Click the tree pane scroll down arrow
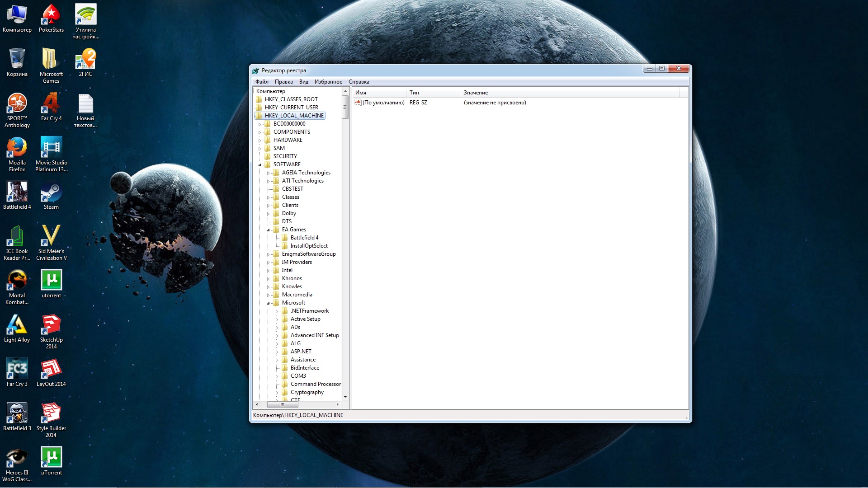Screen dimensions: 868x488 pos(345,397)
